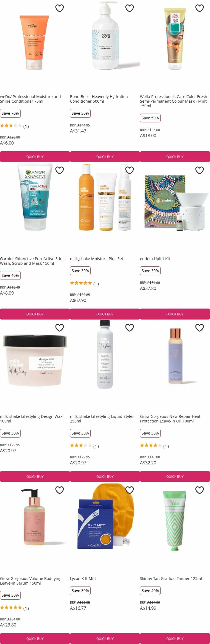Wishlist the Wella Color Fresh Mint mask
The image size is (210, 644).
click(199, 8)
